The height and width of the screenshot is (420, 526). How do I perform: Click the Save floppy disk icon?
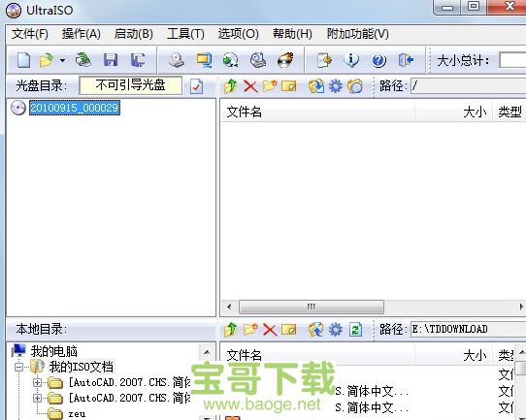(111, 60)
